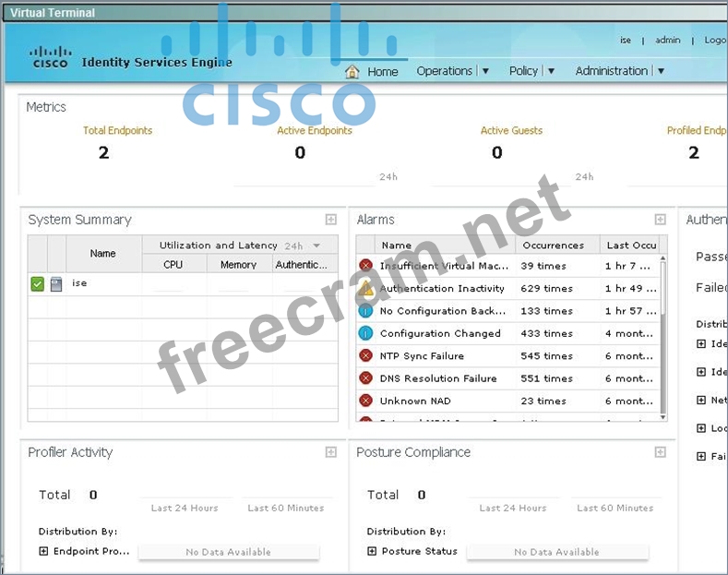This screenshot has height=575, width=728.
Task: Open the 24h utilization time range dropdown
Action: (316, 246)
